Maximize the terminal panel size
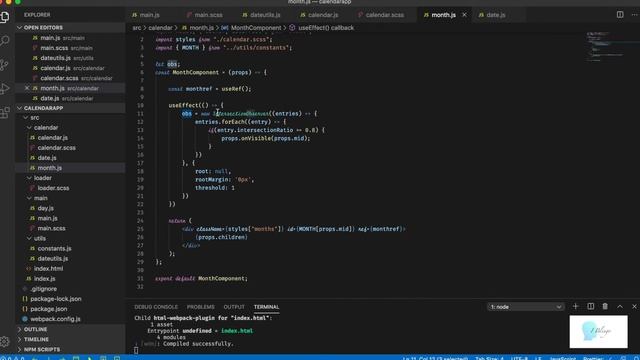 click(x=620, y=307)
